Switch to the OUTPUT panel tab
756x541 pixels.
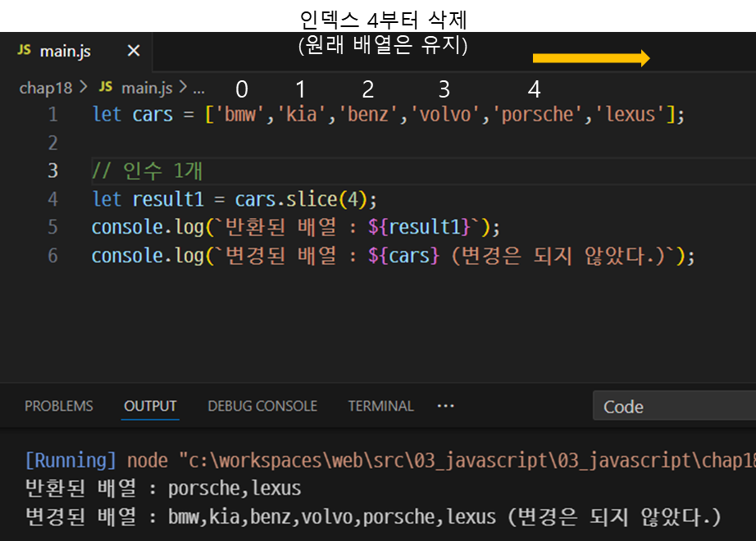(x=150, y=406)
